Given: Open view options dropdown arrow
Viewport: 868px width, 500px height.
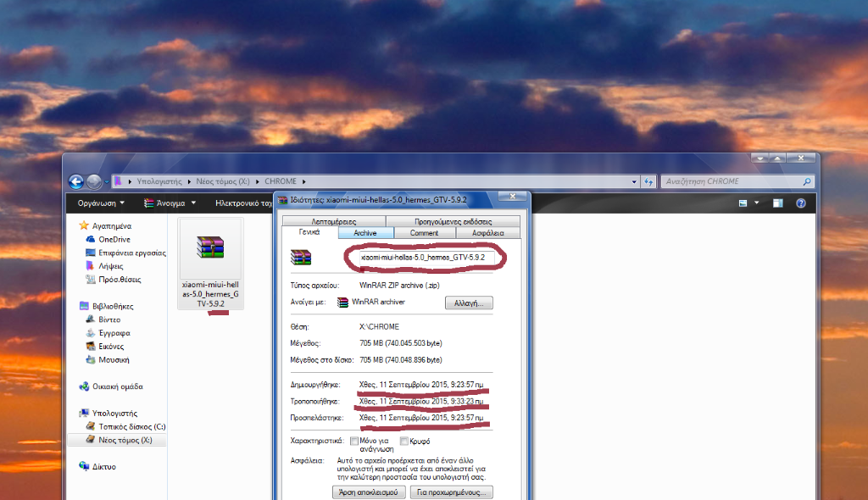Looking at the screenshot, I should [x=756, y=203].
